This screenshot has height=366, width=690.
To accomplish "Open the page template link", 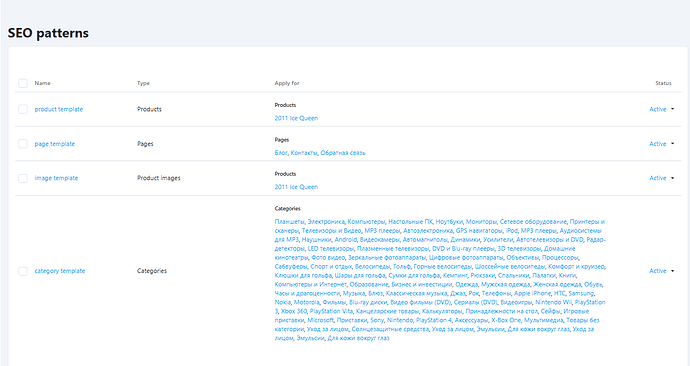I will [x=55, y=144].
